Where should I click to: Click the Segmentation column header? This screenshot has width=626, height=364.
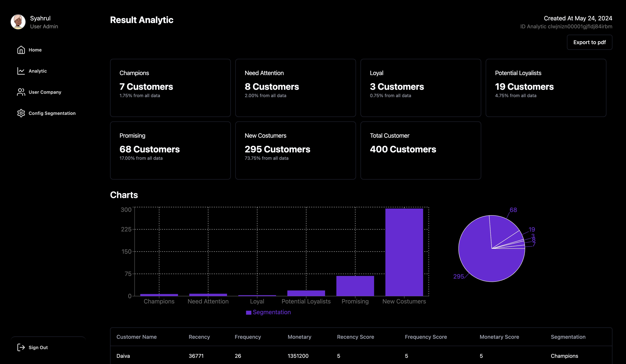[568, 337]
